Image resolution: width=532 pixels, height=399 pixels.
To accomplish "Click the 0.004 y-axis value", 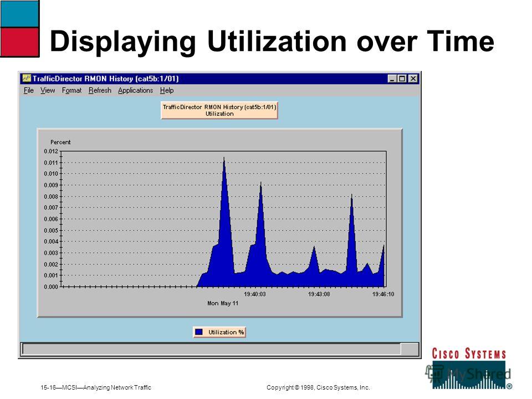I will point(51,242).
